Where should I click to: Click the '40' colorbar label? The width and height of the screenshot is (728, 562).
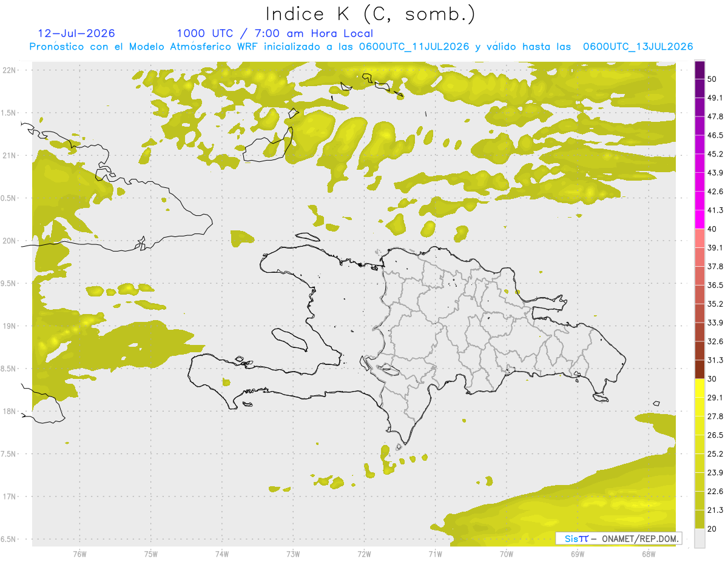pyautogui.click(x=712, y=229)
